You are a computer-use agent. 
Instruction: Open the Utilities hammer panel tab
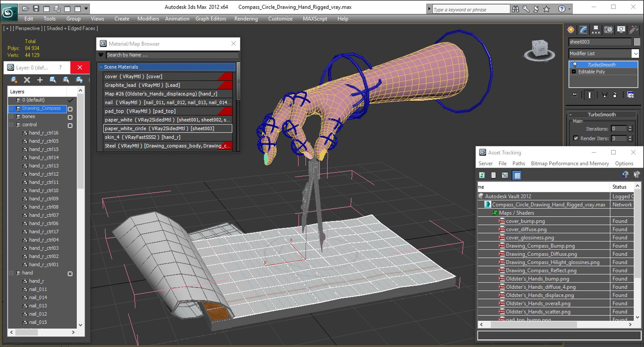634,30
